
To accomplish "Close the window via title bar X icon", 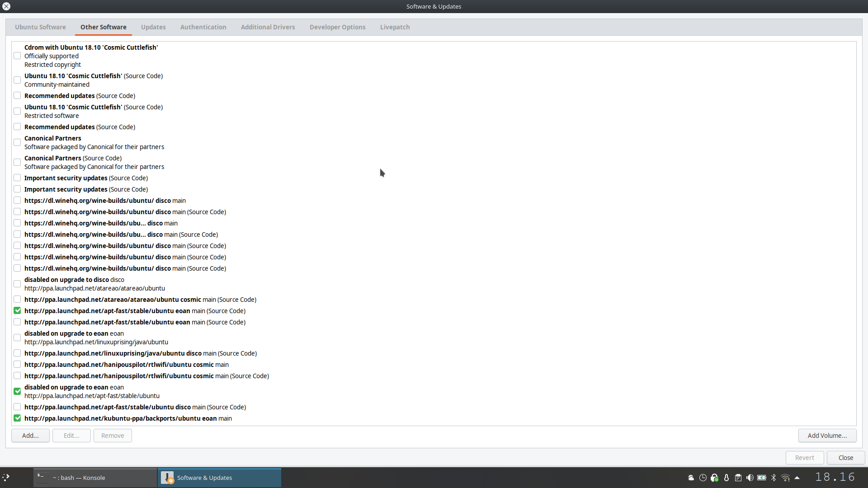I will pyautogui.click(x=6, y=6).
